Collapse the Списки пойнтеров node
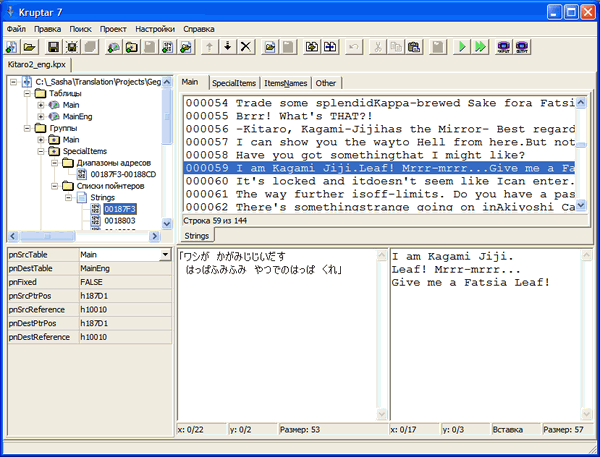Image resolution: width=600 pixels, height=457 pixels. click(55, 186)
